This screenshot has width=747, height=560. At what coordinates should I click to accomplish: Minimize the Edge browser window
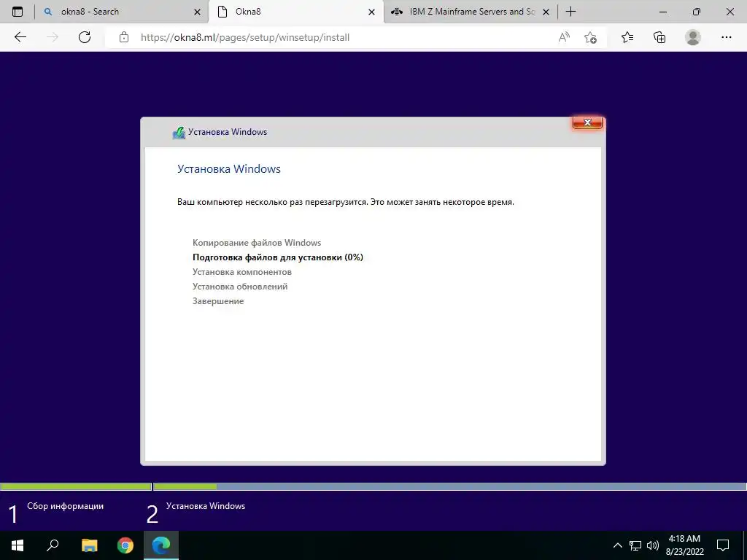click(x=662, y=12)
